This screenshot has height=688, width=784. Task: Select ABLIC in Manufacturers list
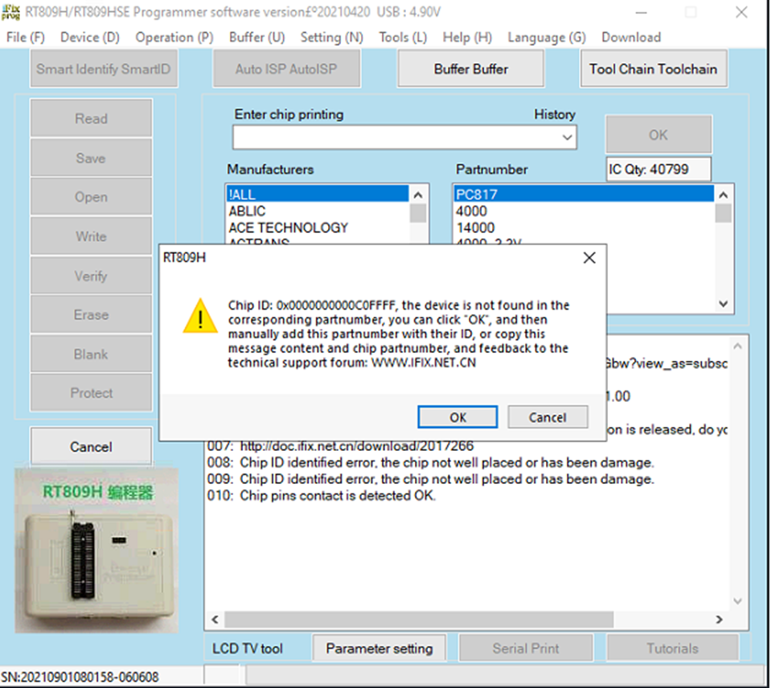tap(247, 211)
